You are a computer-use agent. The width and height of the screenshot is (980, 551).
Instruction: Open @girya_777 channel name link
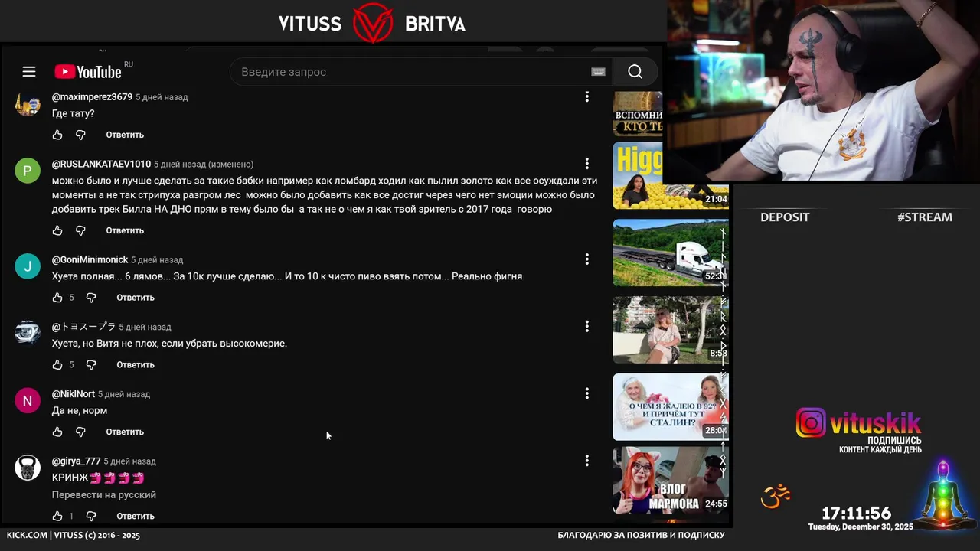[76, 461]
